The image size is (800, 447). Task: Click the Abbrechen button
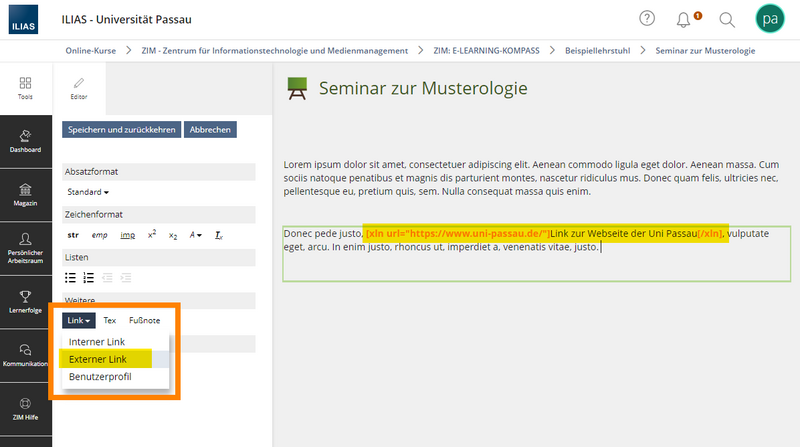(210, 130)
